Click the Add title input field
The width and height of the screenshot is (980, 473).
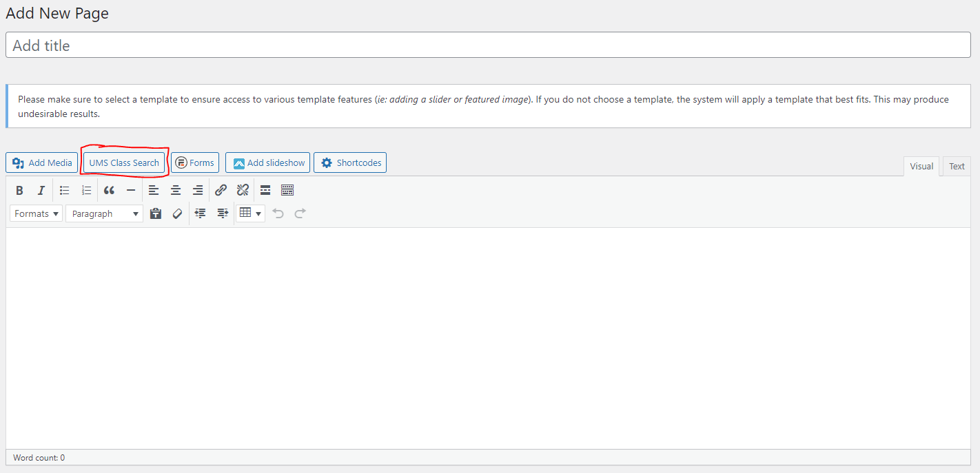488,45
